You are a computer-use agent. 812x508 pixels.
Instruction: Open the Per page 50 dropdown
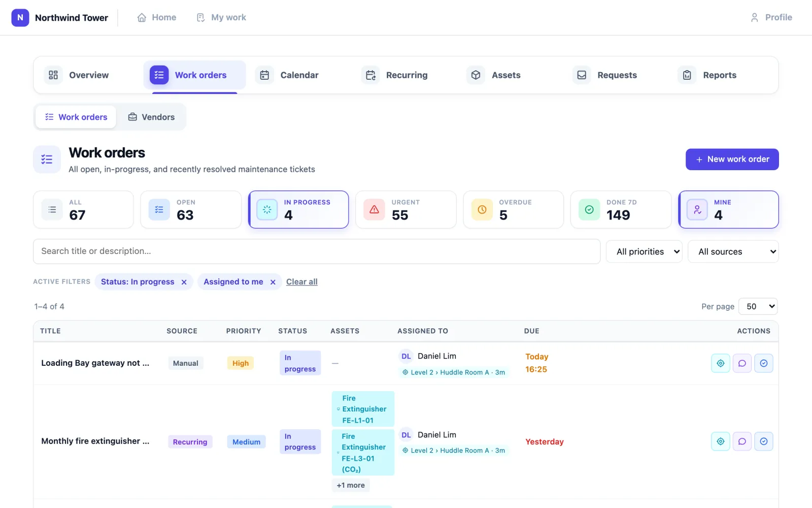(758, 306)
